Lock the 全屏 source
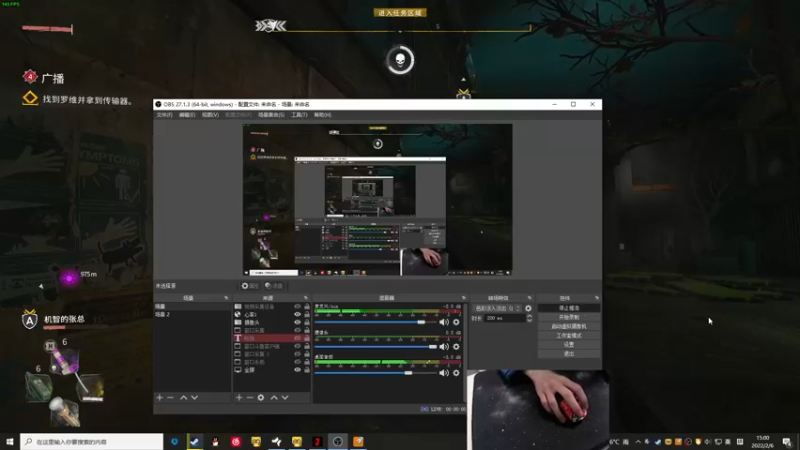The height and width of the screenshot is (450, 800). click(x=307, y=370)
